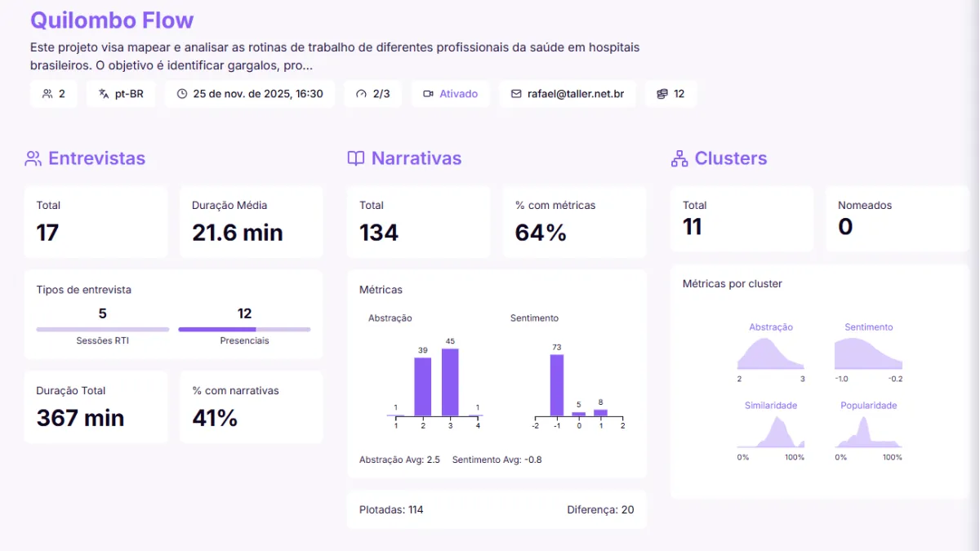Click the Quilombo Flow project title
The width and height of the screenshot is (980, 551).
(112, 20)
